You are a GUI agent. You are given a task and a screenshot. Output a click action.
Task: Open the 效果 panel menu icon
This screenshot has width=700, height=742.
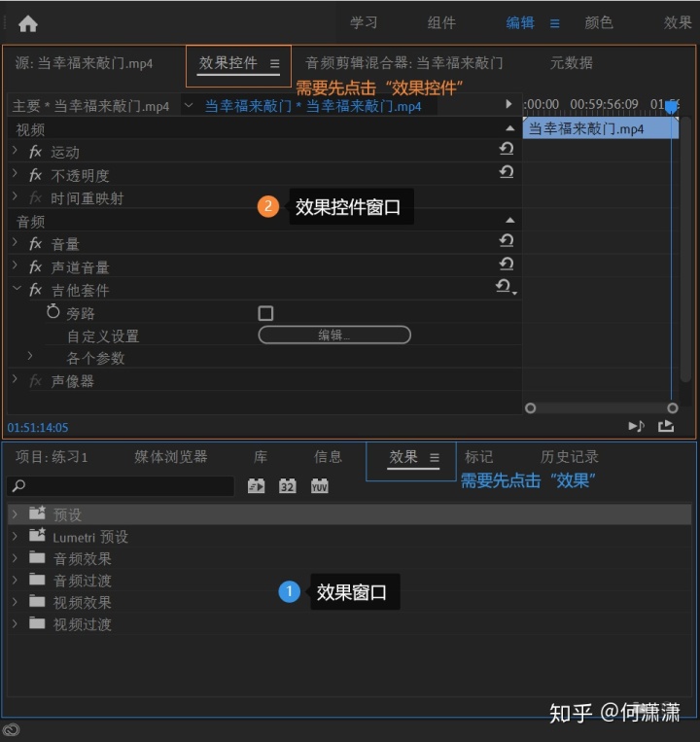[435, 457]
